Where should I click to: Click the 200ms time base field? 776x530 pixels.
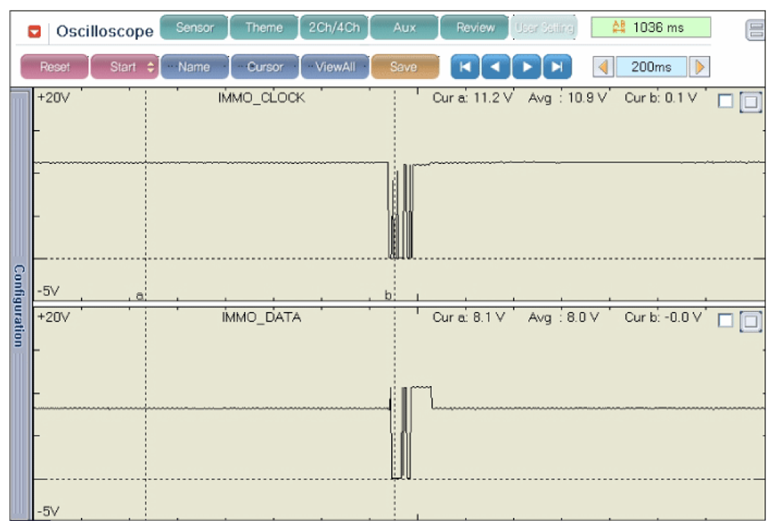[651, 67]
